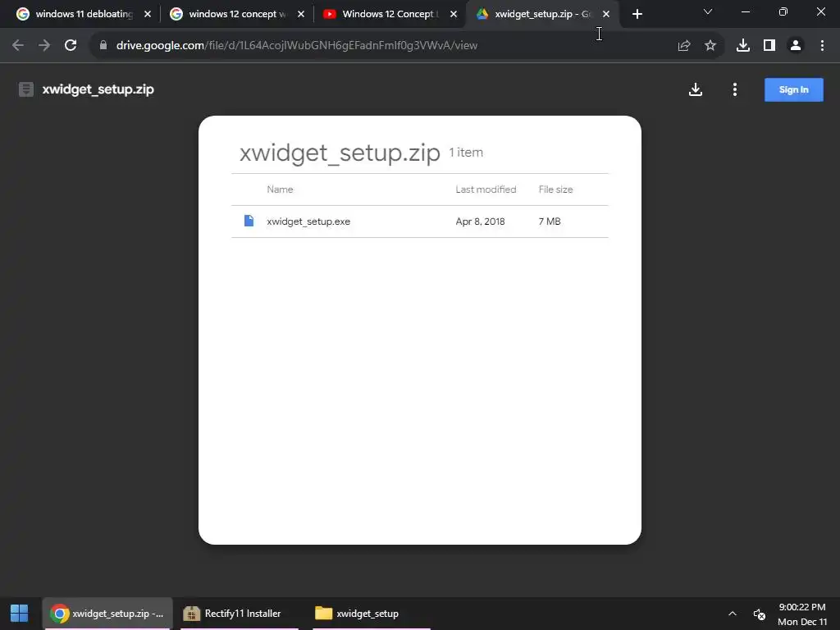Close the 'windows 12 concept w' Google tab
This screenshot has height=630, width=840.
click(301, 14)
